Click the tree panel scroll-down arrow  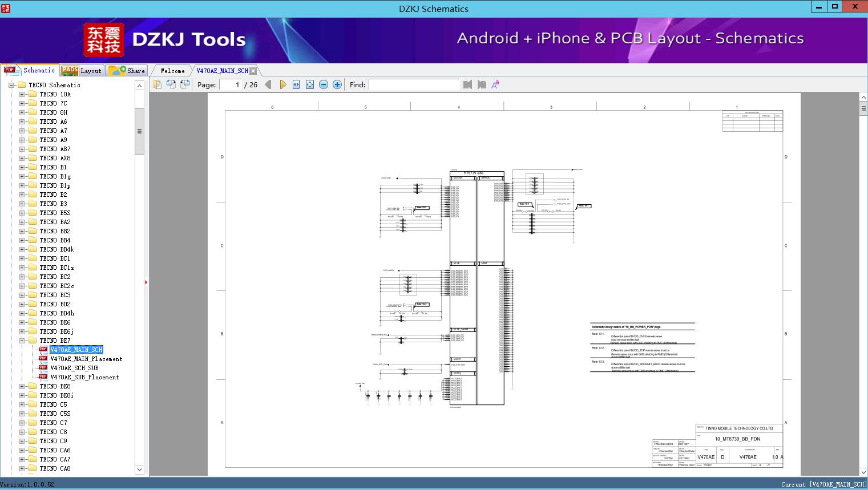[x=139, y=469]
